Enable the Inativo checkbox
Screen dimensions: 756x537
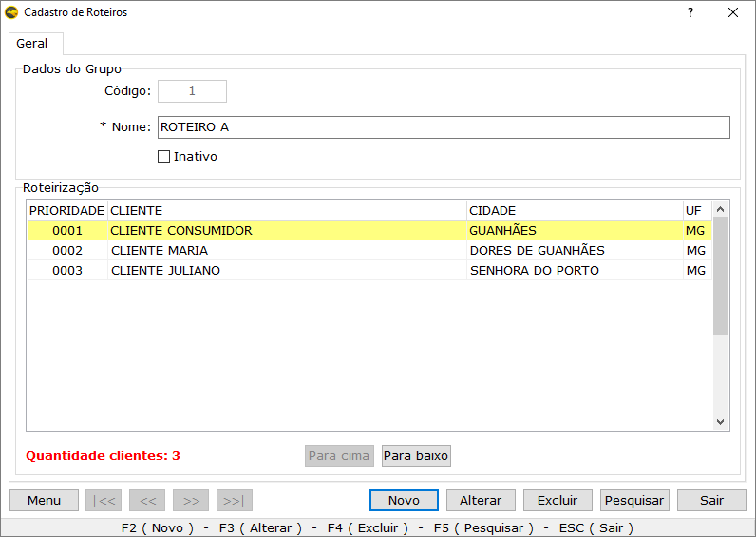(x=163, y=157)
